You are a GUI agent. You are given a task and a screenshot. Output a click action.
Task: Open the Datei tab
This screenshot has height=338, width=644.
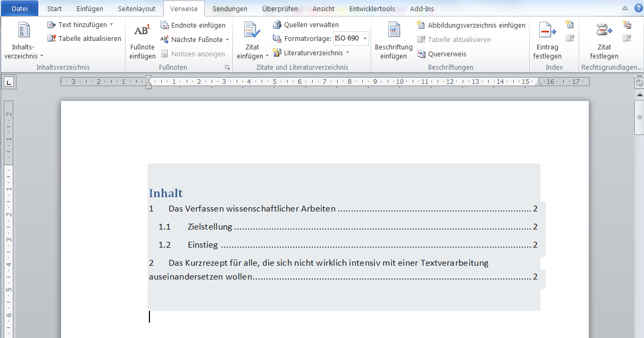20,9
